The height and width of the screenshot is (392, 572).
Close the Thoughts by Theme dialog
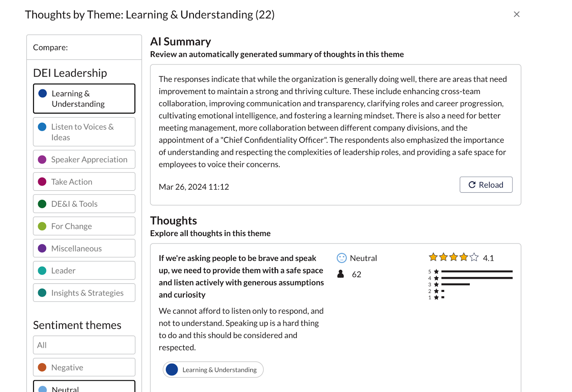pyautogui.click(x=517, y=14)
